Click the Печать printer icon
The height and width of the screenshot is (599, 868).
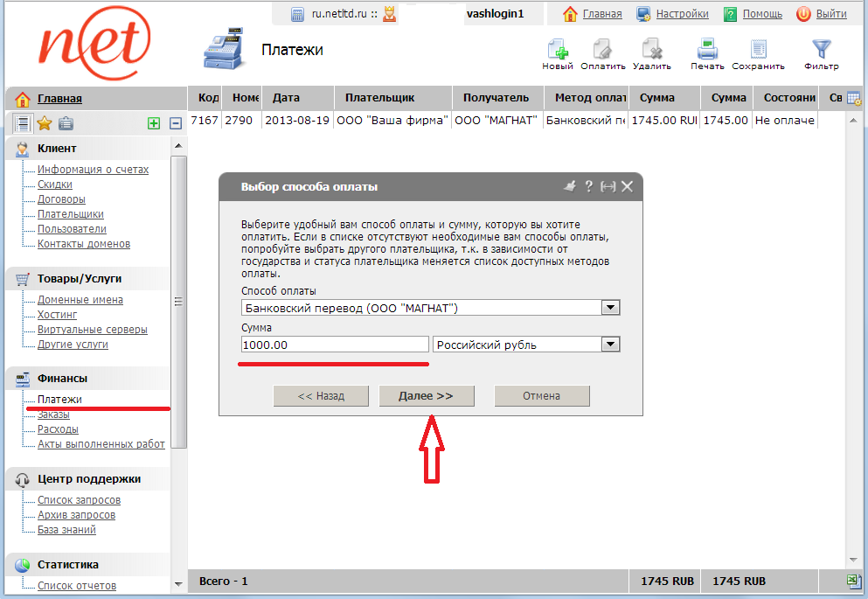point(707,50)
